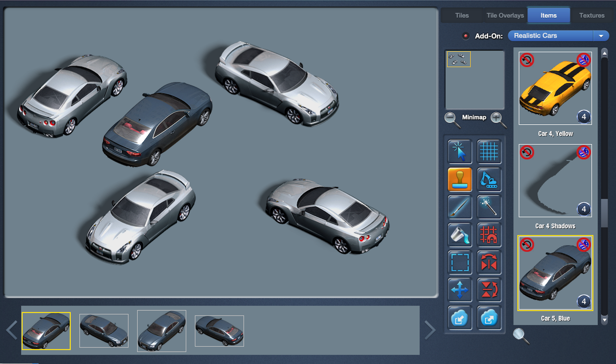Select the paint brush tool
The height and width of the screenshot is (364, 616).
click(x=460, y=207)
